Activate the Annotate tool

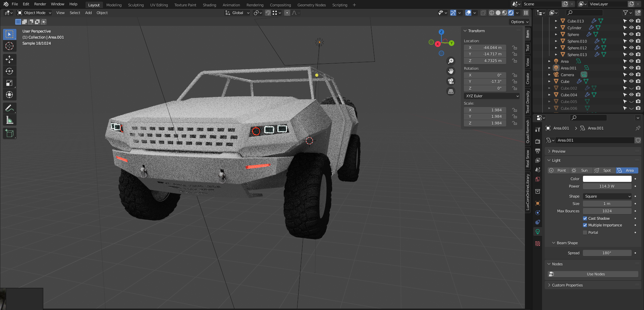[x=9, y=108]
